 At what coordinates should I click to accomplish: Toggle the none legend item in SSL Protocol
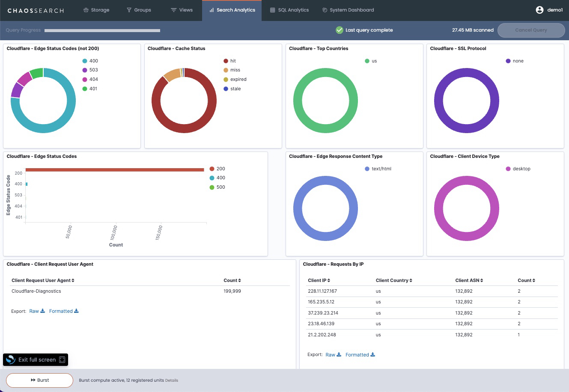pos(515,61)
